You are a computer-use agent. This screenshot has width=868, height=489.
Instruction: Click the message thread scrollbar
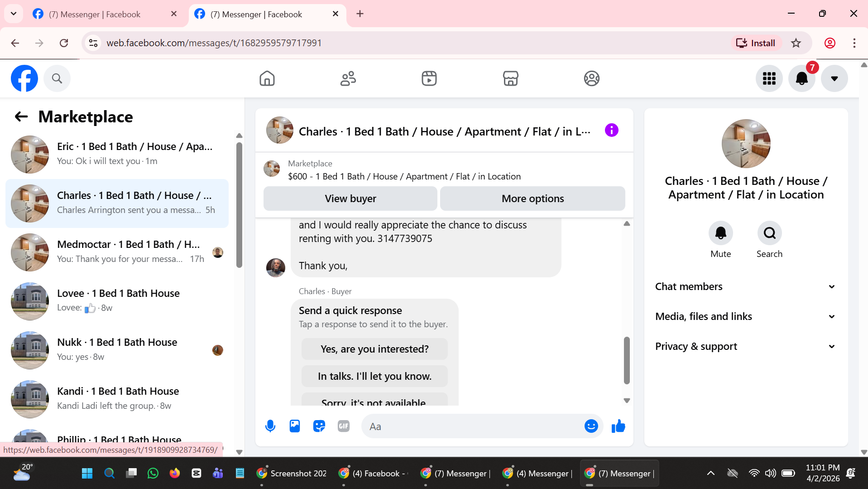[627, 360]
